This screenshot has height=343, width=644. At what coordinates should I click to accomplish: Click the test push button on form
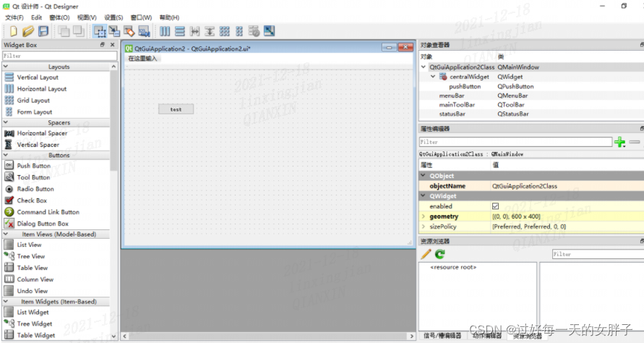(176, 109)
